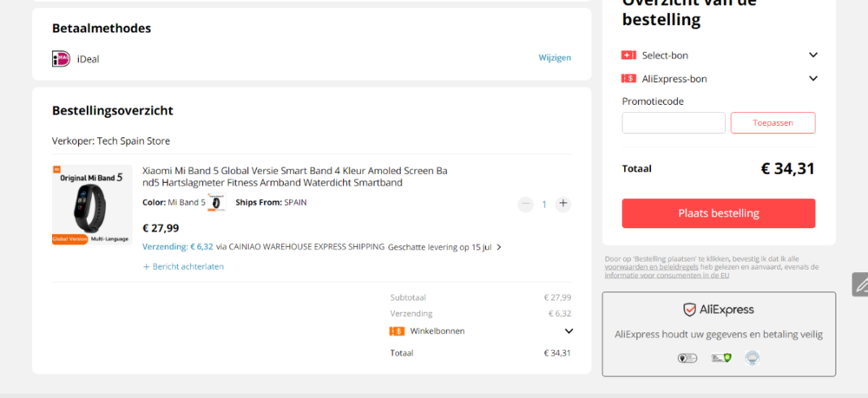Apply promo code with Toepassen button
Viewport: 868px width, 398px height.
coord(773,123)
